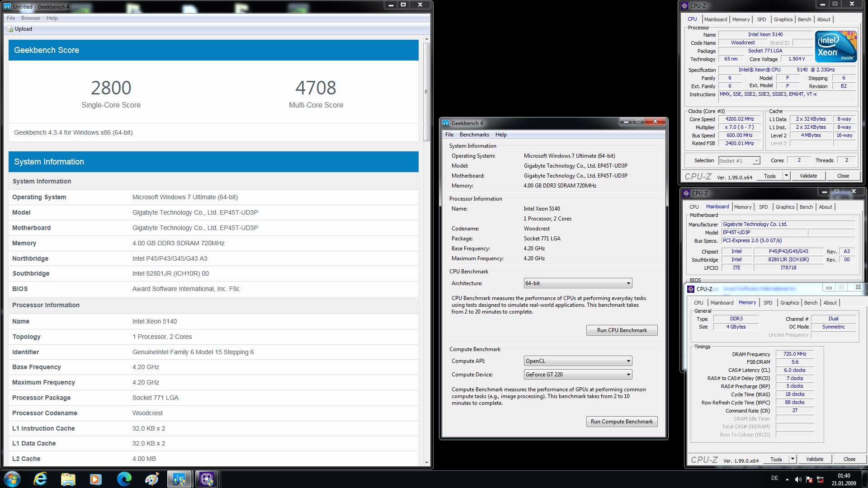The image size is (868, 488).
Task: Click the Untitled Geekbench window title icon
Action: (x=7, y=6)
